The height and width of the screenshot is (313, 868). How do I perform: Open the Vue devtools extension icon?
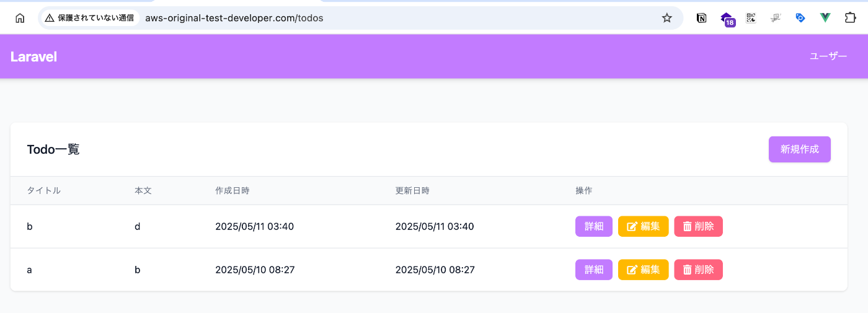825,18
